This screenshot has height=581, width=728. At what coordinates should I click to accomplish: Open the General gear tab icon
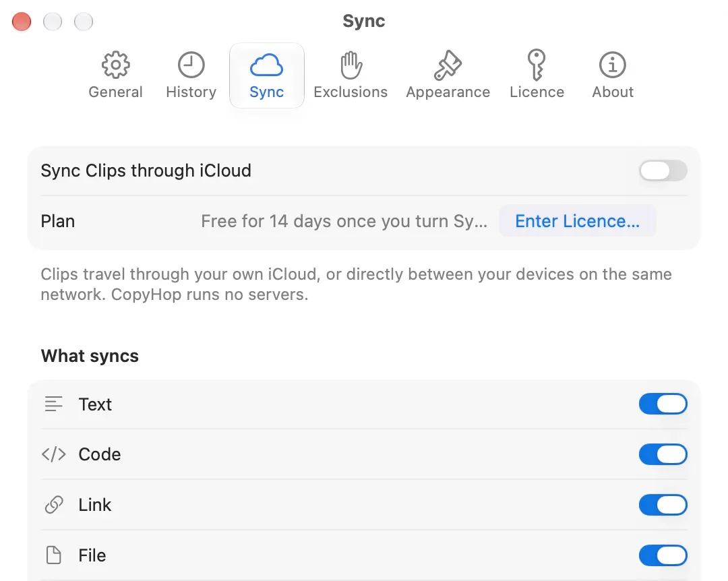point(116,65)
